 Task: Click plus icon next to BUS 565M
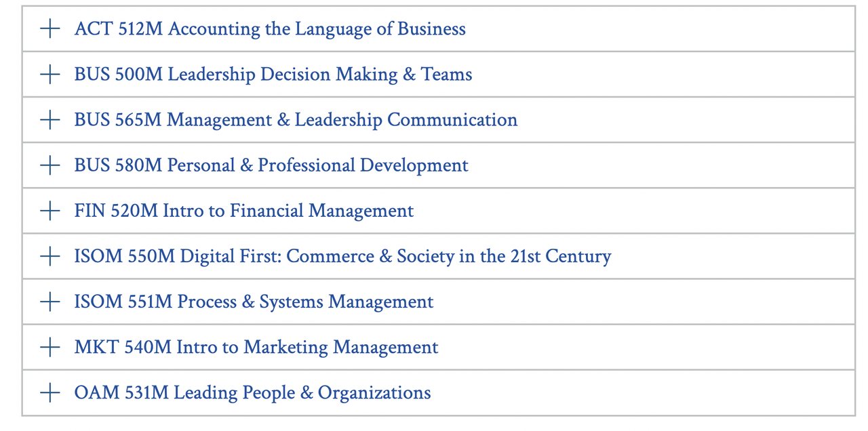pos(50,119)
